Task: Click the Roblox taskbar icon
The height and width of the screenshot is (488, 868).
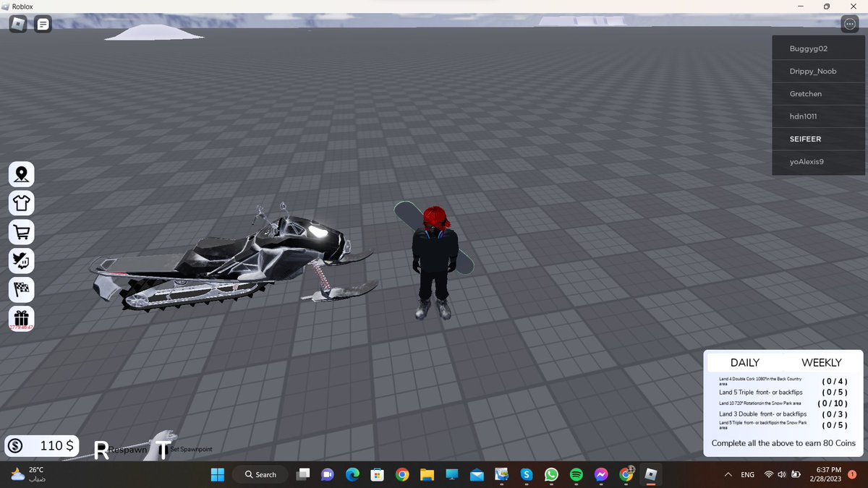Action: [x=651, y=474]
